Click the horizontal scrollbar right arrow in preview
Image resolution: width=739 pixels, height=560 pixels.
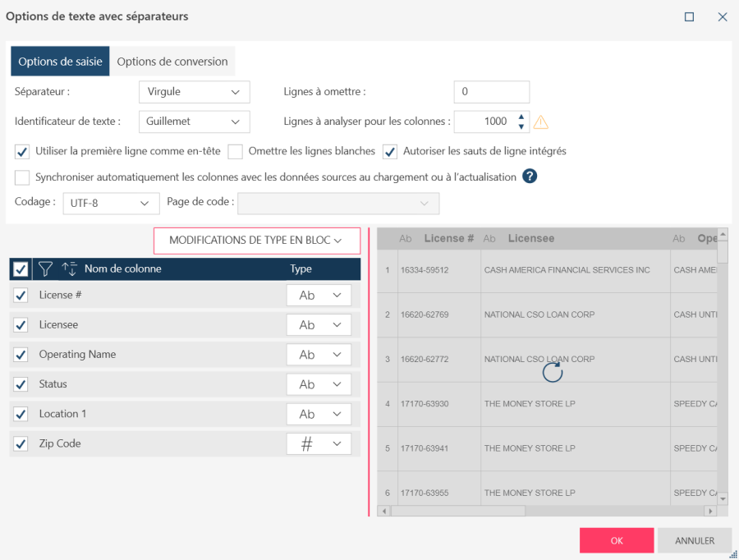click(x=710, y=511)
